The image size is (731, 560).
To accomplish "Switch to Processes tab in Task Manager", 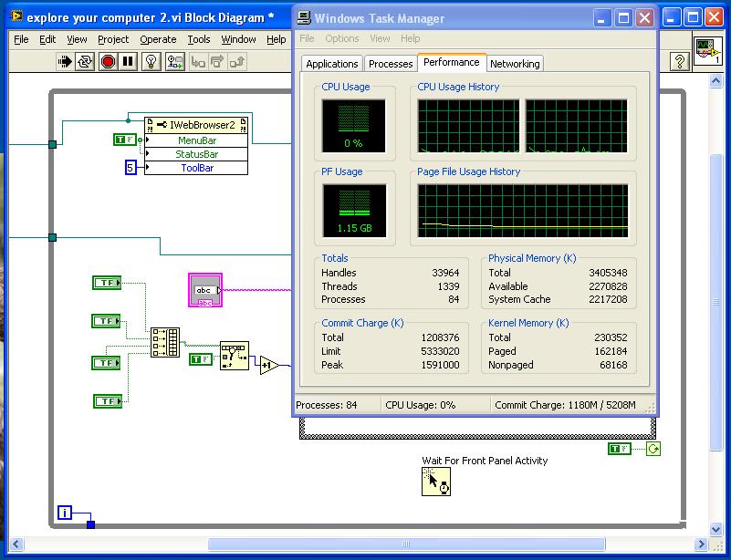I will 391,64.
